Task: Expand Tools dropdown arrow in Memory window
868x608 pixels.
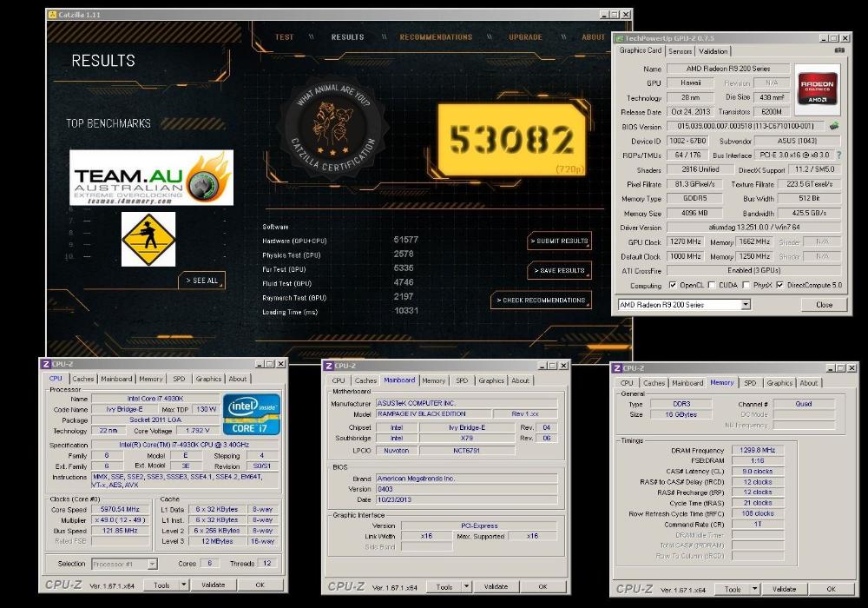Action: click(755, 589)
